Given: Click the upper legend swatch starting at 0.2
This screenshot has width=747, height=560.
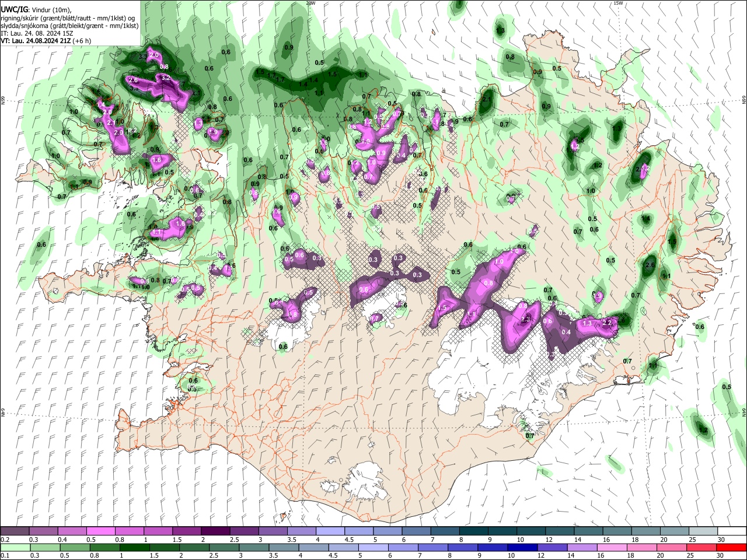Looking at the screenshot, I should click(15, 531).
